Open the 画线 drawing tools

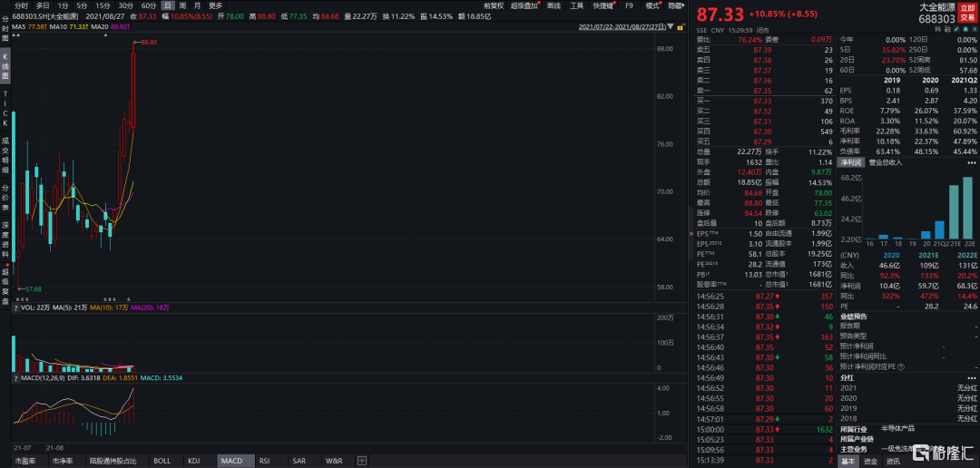pyautogui.click(x=554, y=5)
